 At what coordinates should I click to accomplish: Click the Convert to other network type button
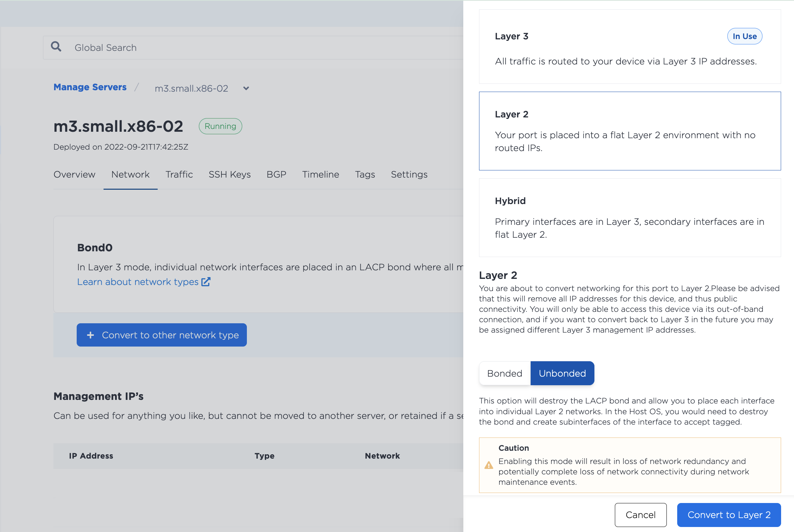coord(162,335)
